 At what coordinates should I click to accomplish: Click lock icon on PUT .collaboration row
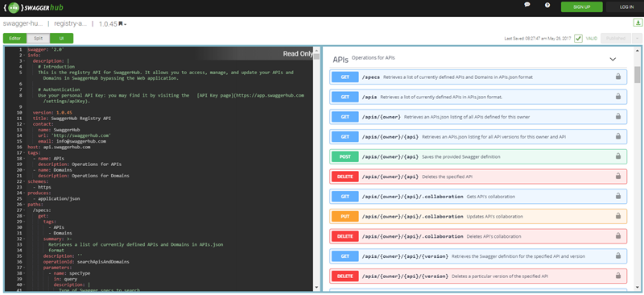[617, 216]
